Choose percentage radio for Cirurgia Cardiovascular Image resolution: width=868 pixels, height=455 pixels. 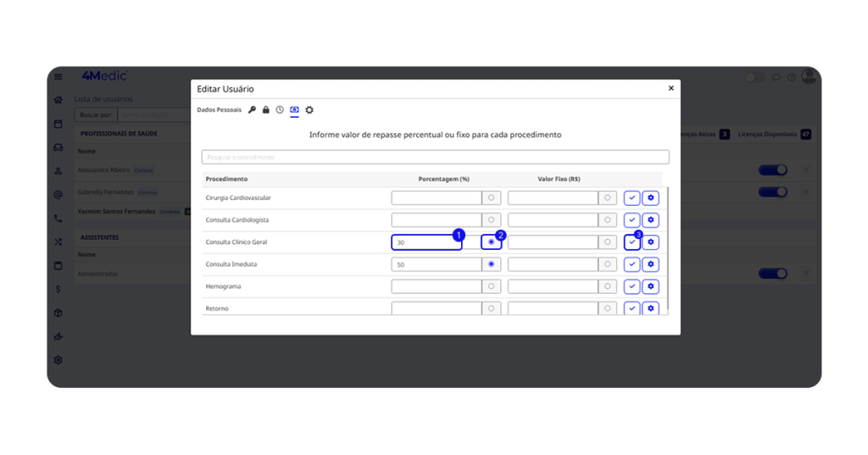491,198
